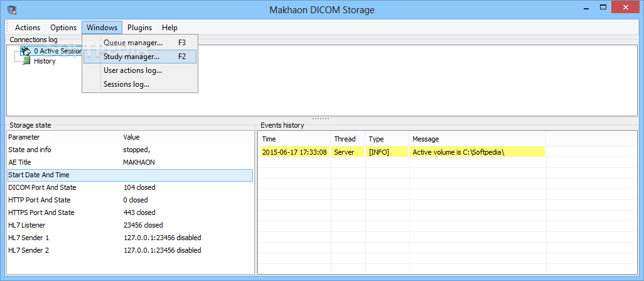Viewport: 644px width, 281px height.
Task: Click the Active Sessions tree icon
Action: pos(26,51)
